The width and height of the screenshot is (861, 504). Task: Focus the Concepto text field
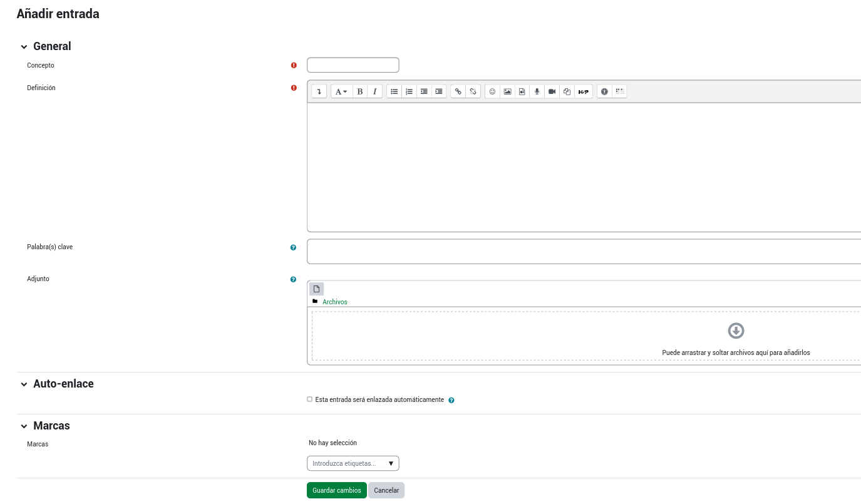point(353,65)
